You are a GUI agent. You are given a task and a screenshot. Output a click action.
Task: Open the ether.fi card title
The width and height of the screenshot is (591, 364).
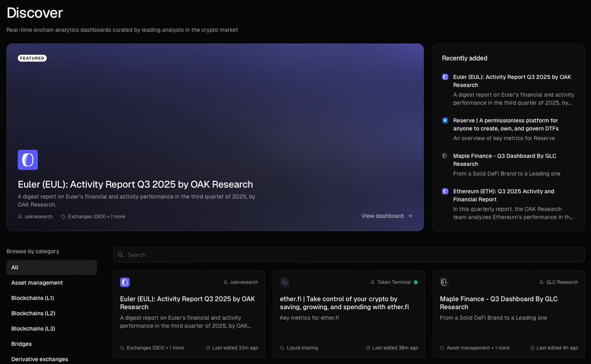click(344, 303)
